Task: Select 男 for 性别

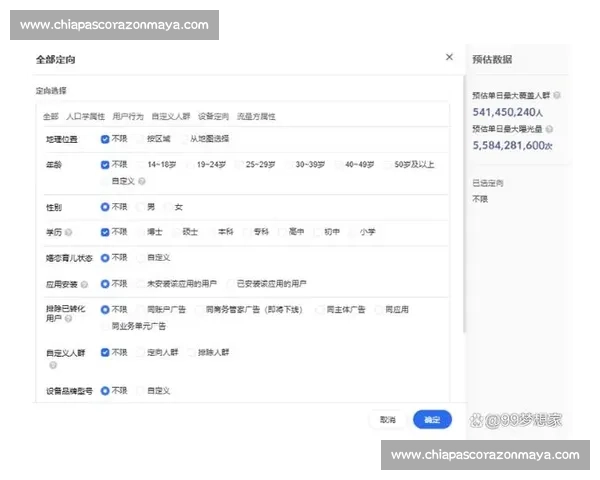Action: coord(141,207)
